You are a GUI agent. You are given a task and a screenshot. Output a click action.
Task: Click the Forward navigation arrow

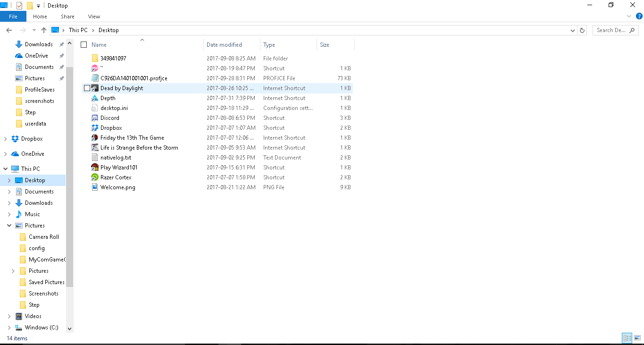23,30
